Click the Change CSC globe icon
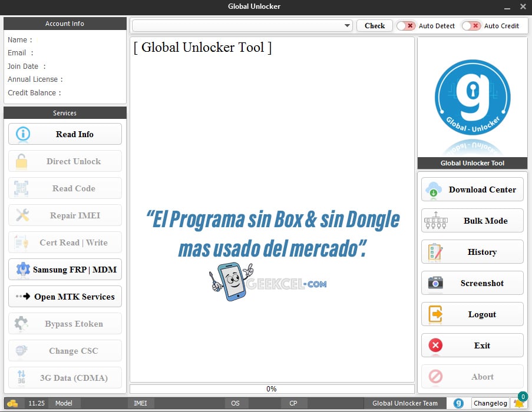 [x=21, y=350]
